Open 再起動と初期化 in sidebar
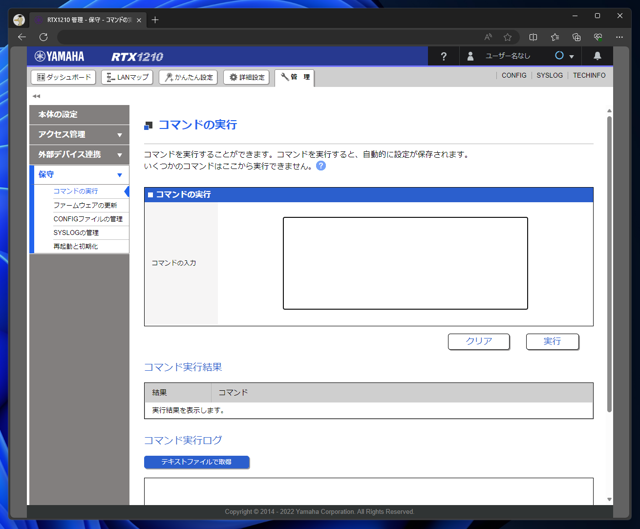The image size is (640, 529). click(76, 247)
